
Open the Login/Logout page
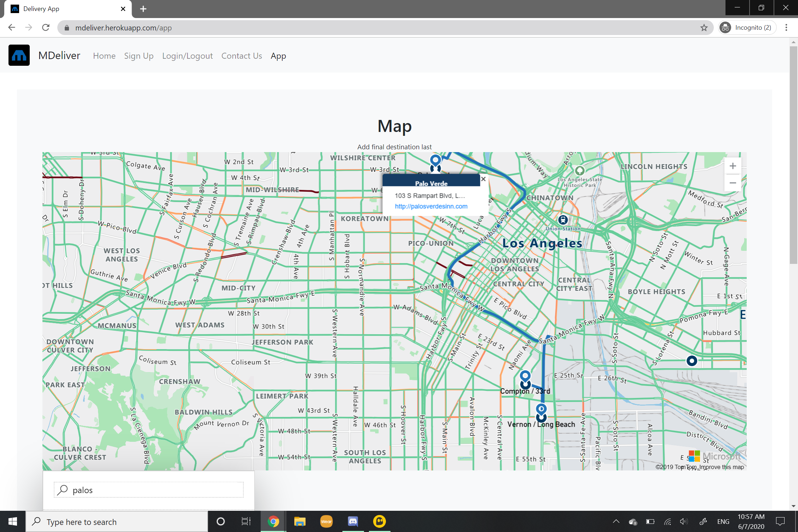[187, 56]
